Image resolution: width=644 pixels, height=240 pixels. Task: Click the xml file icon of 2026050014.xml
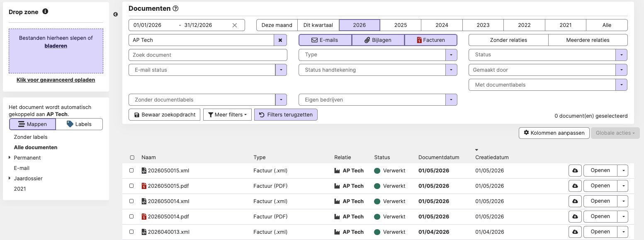click(144, 201)
